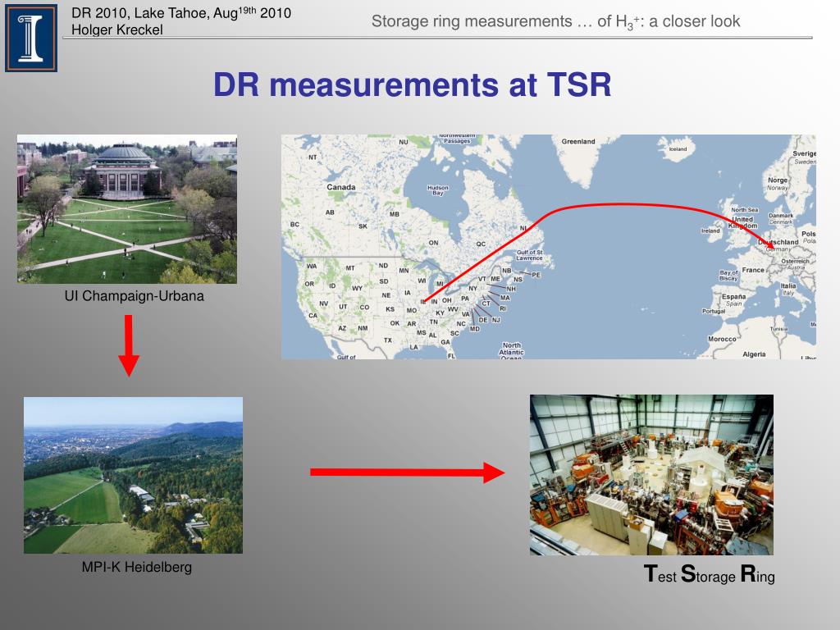
Task: Click the header 'Storage ring measurements … a closer look'
Action: click(x=555, y=21)
